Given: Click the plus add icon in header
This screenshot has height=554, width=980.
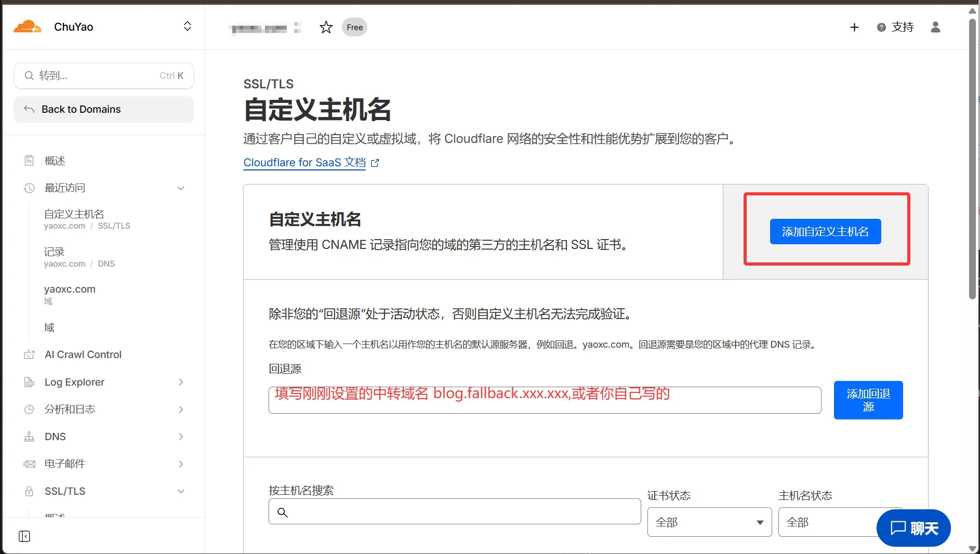Looking at the screenshot, I should [x=854, y=27].
